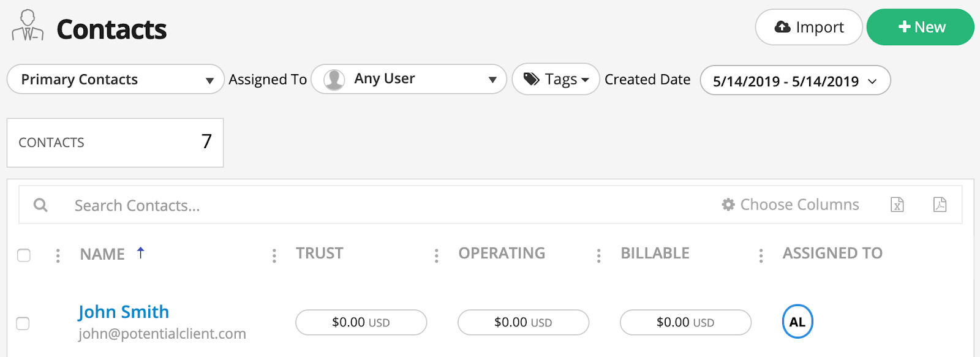Click the Choose Columns gear icon
Screen dimensions: 980x357
[727, 205]
